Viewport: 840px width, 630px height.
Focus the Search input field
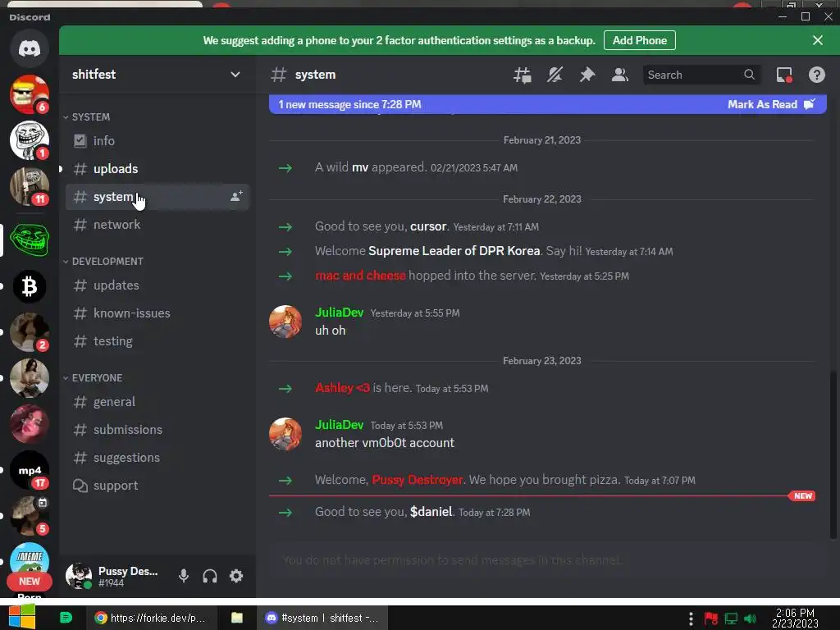pyautogui.click(x=694, y=75)
